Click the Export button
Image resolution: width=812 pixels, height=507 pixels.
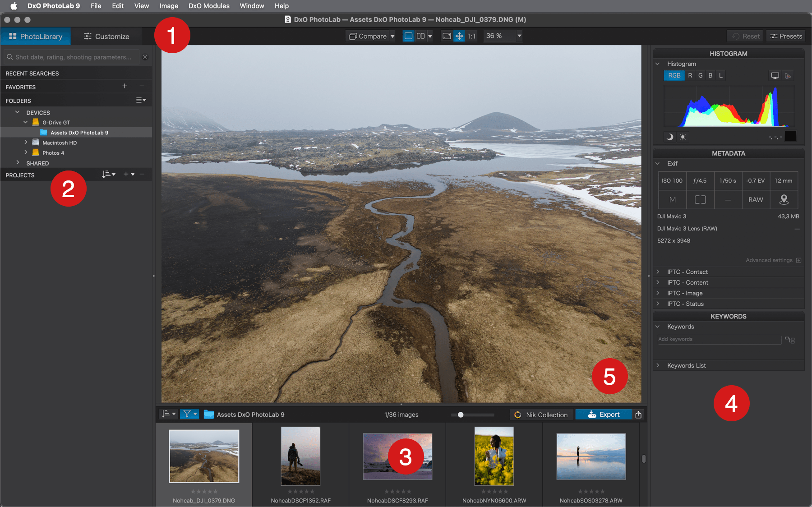tap(603, 415)
